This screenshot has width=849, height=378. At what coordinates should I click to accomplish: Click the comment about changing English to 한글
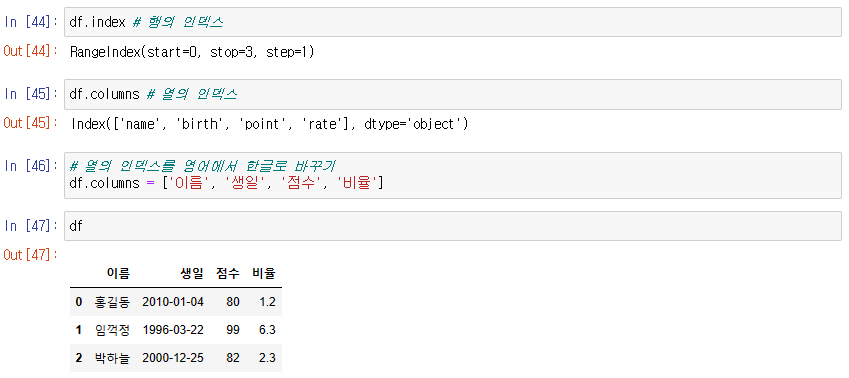202,165
